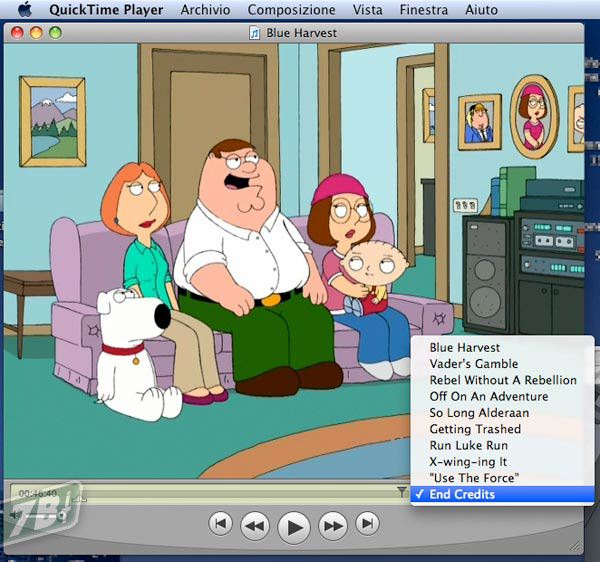Click the playback timeline scrubber bar
Screen dimensions: 600x562
[240, 492]
